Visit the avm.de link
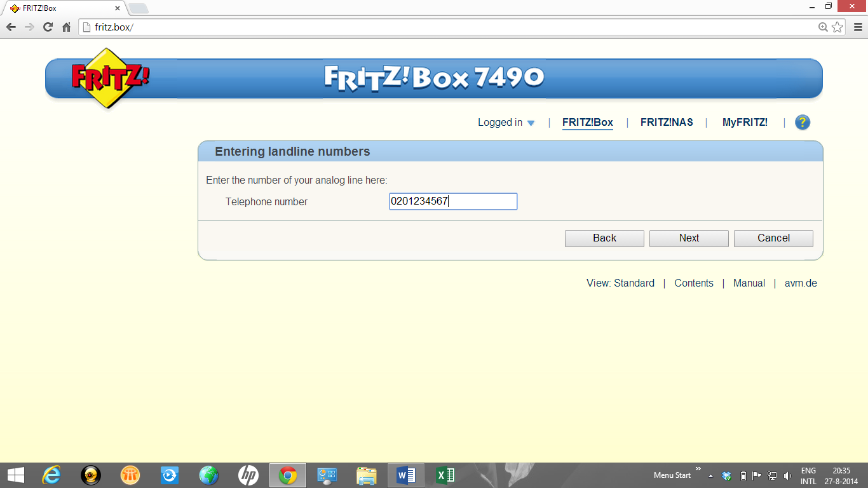868x488 pixels. pos(801,283)
